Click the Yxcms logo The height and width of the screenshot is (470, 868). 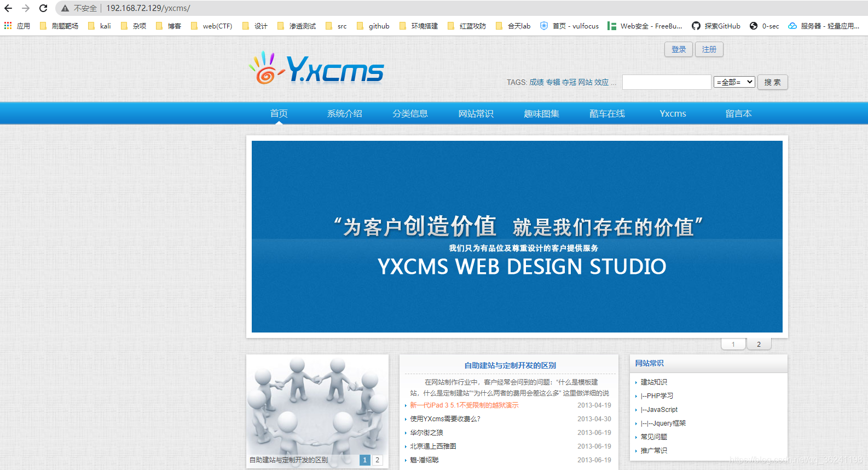click(317, 68)
